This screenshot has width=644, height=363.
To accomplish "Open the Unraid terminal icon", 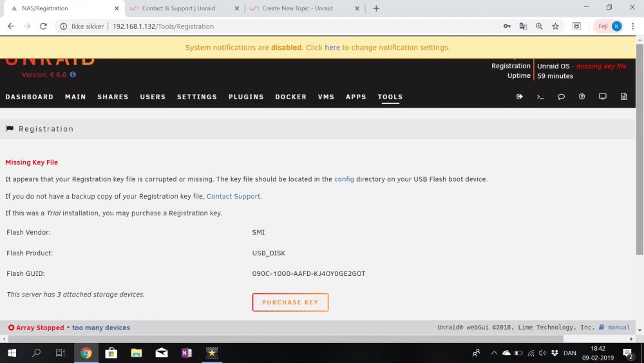I will 540,97.
